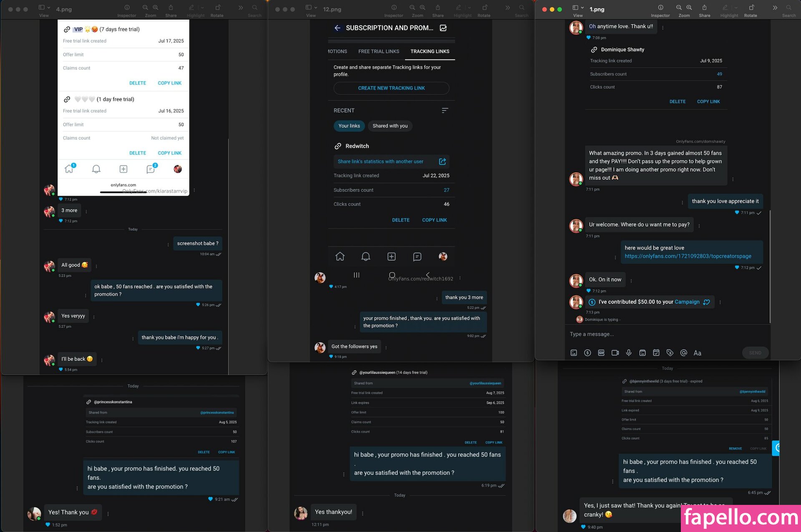Click the sort icon next to RECENT
This screenshot has height=532, width=801.
click(445, 111)
